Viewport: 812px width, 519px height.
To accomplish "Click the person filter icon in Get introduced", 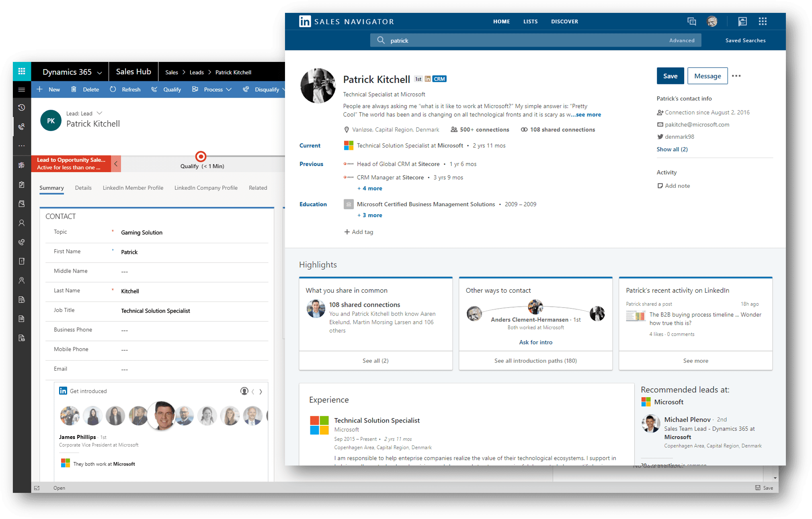I will click(x=244, y=391).
